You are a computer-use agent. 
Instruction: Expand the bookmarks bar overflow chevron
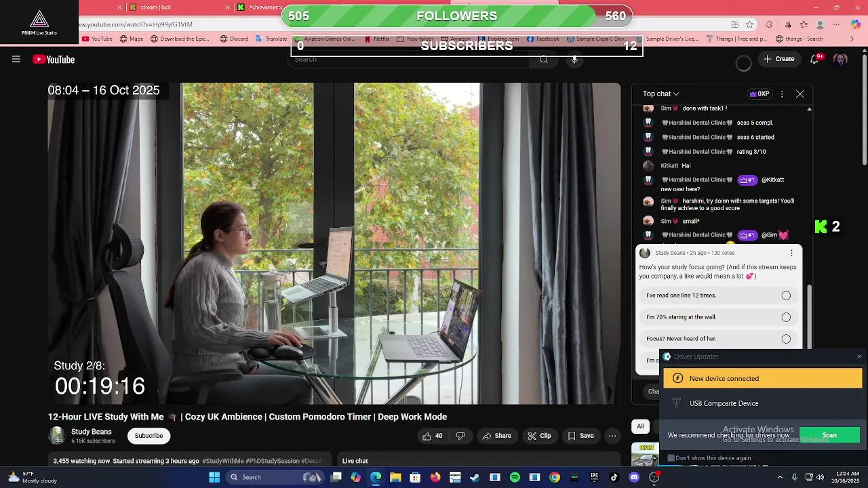[x=852, y=39]
